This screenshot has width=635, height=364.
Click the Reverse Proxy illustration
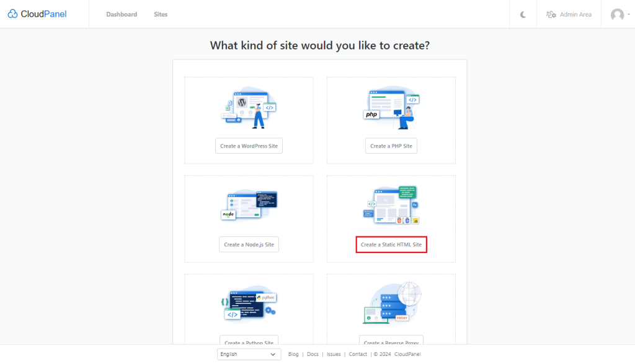tap(392, 303)
